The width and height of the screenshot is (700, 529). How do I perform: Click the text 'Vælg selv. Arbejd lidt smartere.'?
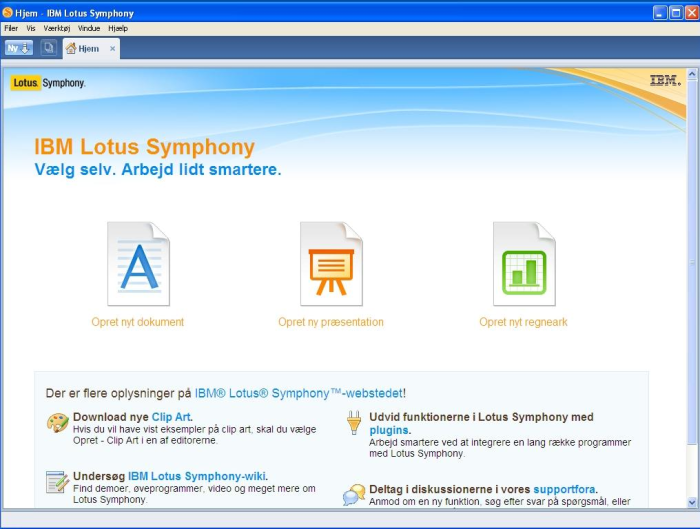[x=158, y=170]
